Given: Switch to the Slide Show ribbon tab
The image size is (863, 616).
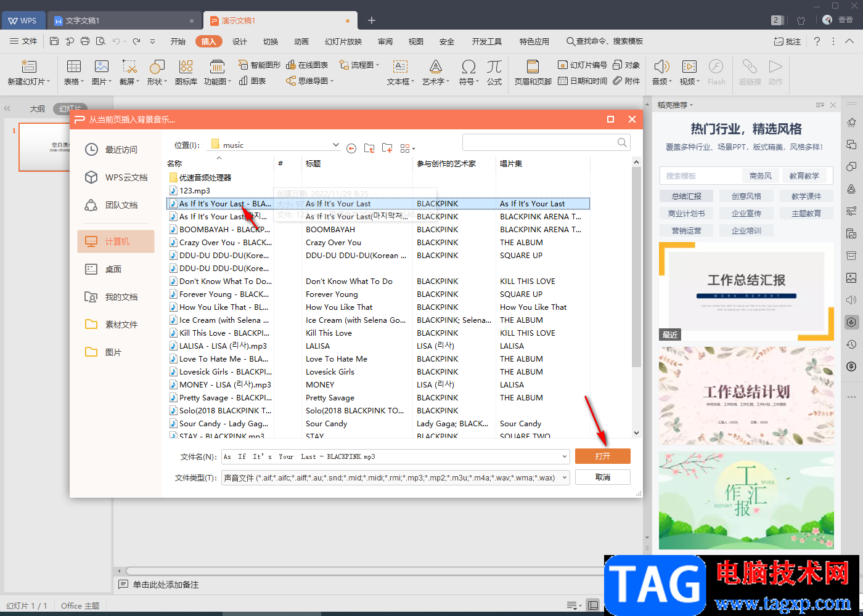Looking at the screenshot, I should click(x=343, y=41).
